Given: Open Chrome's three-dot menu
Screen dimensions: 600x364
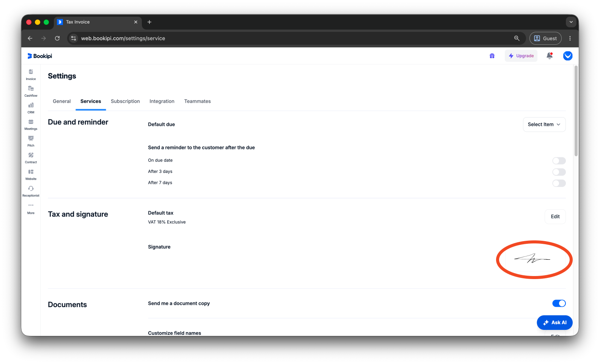Looking at the screenshot, I should pos(570,38).
